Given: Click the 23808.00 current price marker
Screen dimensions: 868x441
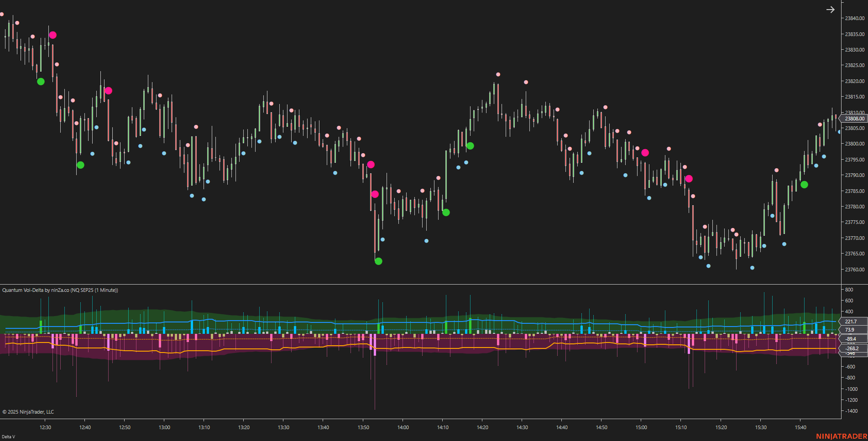Looking at the screenshot, I should (853, 118).
